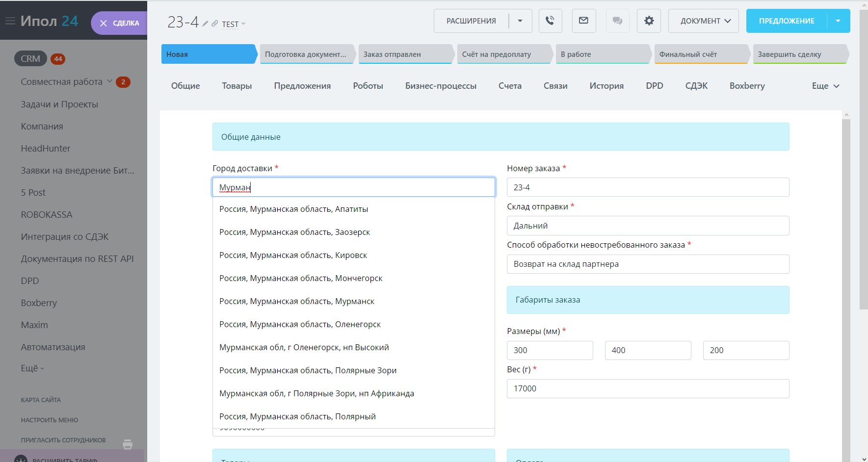Close the СДЕЛКА panel with X
The height and width of the screenshot is (462, 868).
(104, 23)
